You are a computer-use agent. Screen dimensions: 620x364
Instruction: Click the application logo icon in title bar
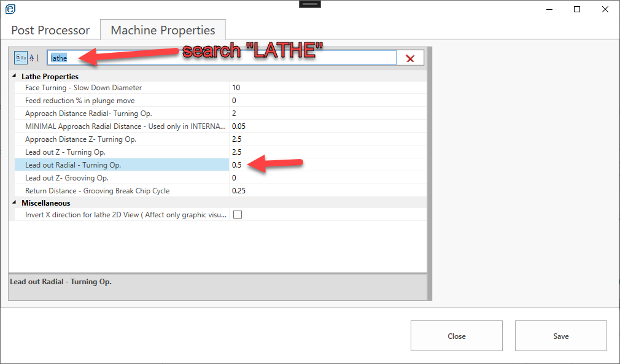click(x=10, y=9)
